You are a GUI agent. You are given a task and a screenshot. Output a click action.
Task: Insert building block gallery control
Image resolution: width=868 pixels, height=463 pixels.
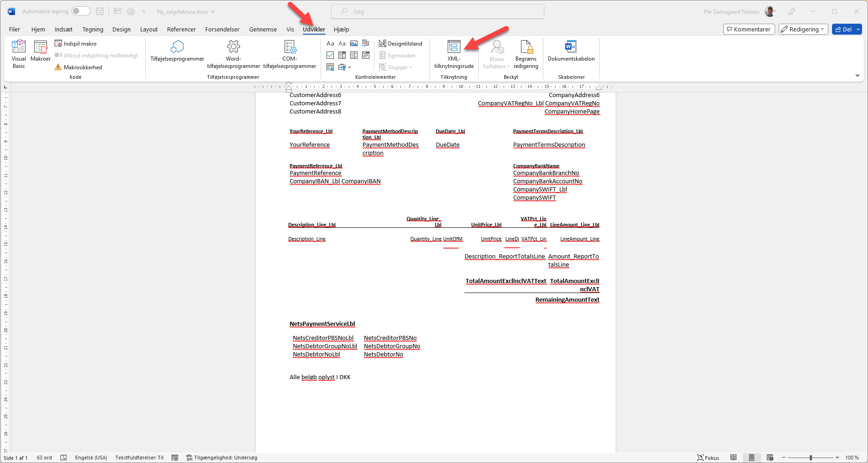pyautogui.click(x=366, y=43)
